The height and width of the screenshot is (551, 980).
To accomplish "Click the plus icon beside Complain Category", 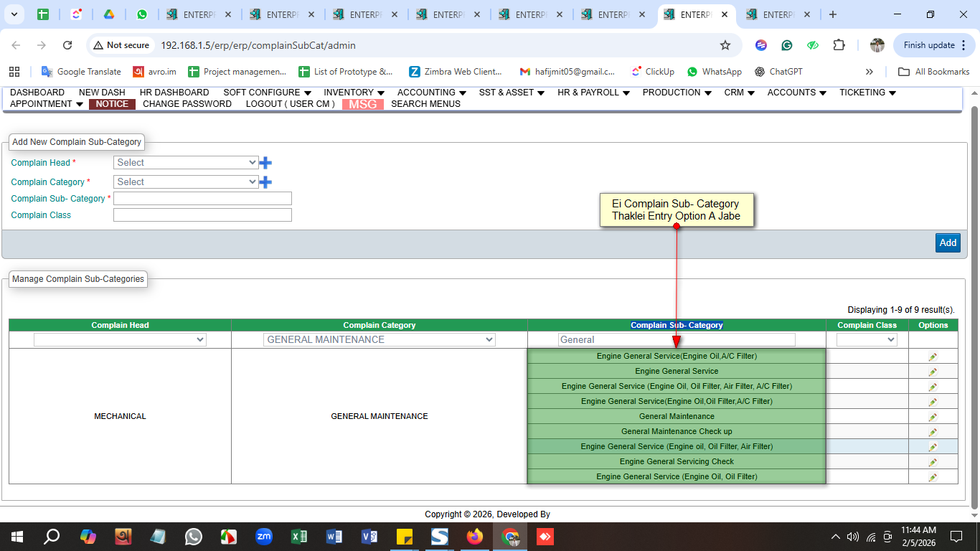I will pyautogui.click(x=265, y=182).
